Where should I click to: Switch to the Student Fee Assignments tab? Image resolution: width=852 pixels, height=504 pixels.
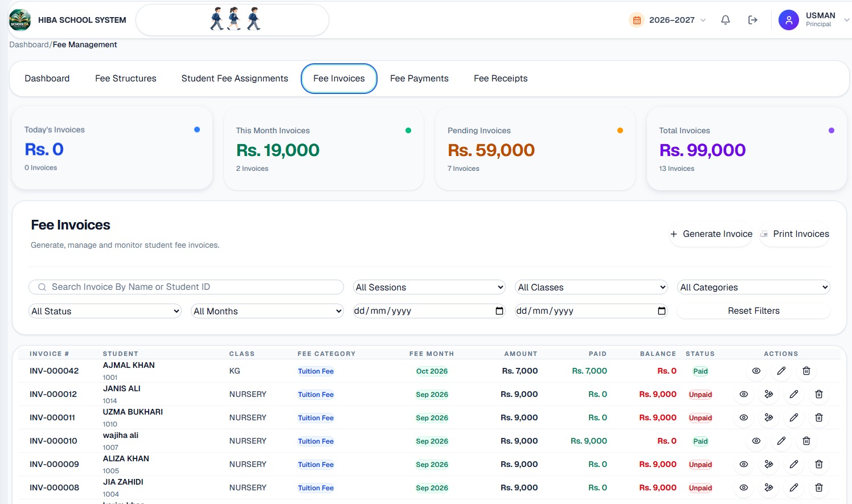point(235,79)
